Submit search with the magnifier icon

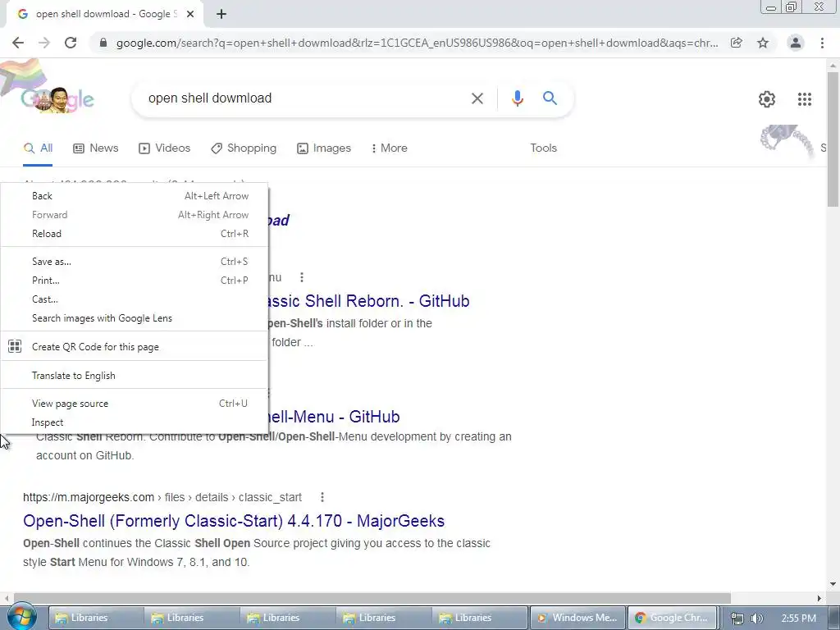pyautogui.click(x=550, y=98)
